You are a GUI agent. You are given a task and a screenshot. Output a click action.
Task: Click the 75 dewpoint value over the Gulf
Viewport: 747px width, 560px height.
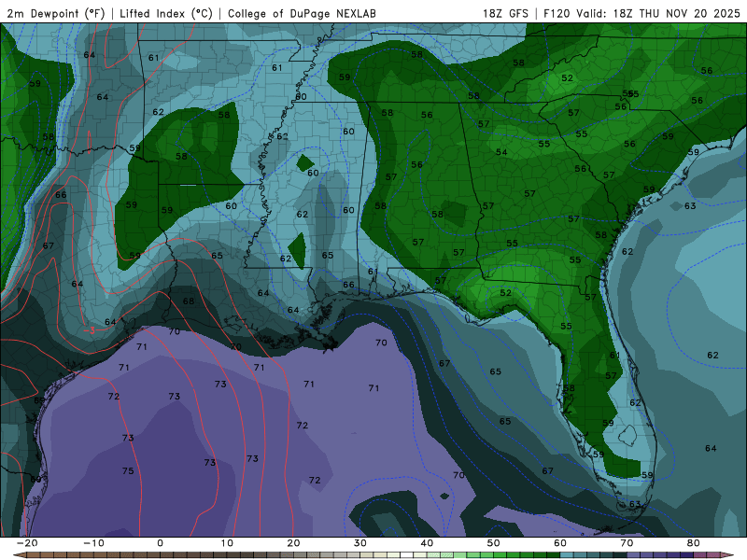click(x=128, y=471)
